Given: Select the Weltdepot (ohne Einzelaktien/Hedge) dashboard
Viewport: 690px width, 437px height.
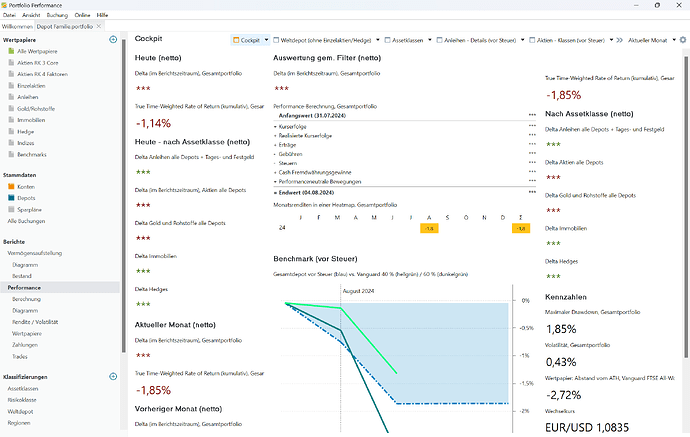Looking at the screenshot, I should [x=323, y=40].
